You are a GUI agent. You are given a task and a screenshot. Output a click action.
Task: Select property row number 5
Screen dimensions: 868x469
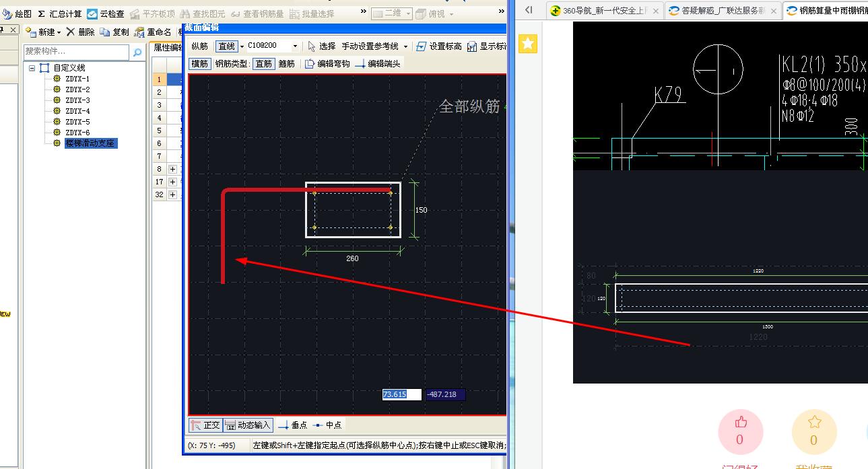pyautogui.click(x=159, y=131)
